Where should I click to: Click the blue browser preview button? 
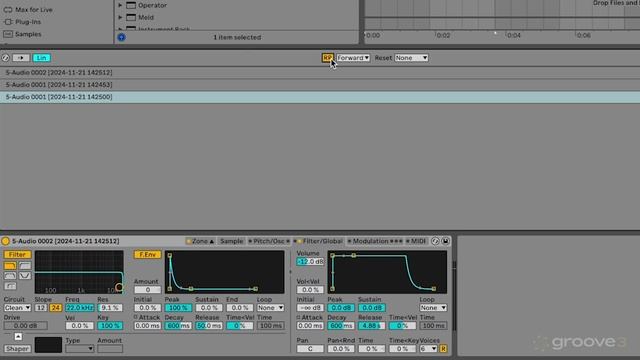(x=122, y=37)
